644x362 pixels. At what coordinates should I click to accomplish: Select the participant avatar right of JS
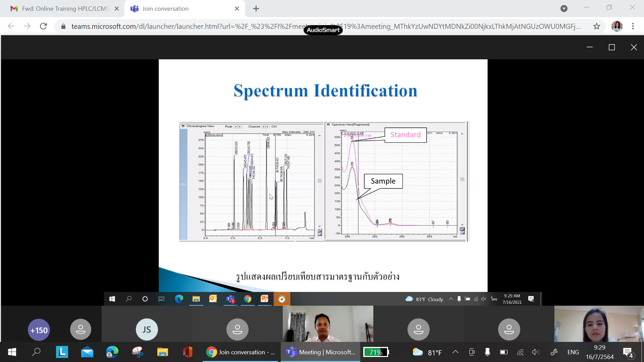237,329
